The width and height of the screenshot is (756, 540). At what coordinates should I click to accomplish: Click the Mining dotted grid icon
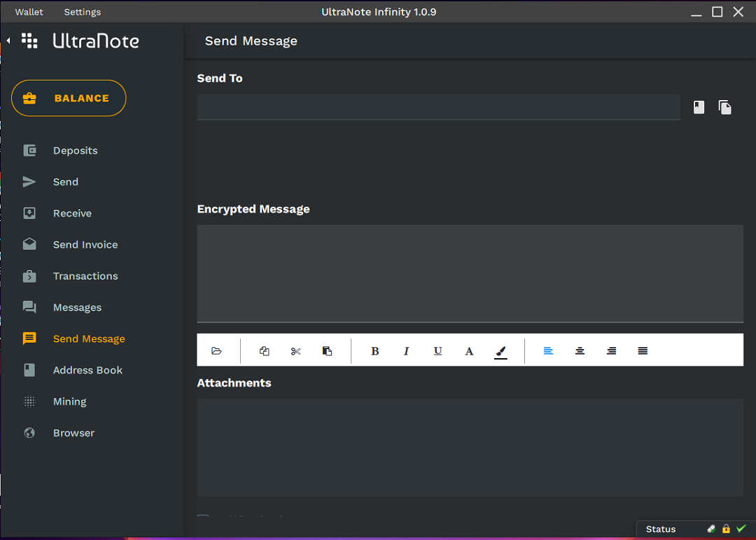coord(29,402)
